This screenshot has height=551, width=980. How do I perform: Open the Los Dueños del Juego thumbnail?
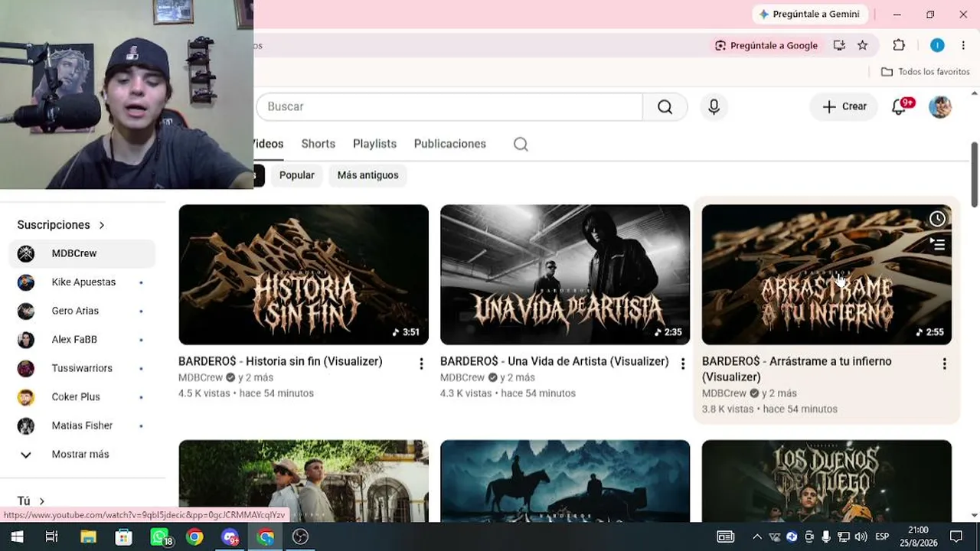[827, 481]
